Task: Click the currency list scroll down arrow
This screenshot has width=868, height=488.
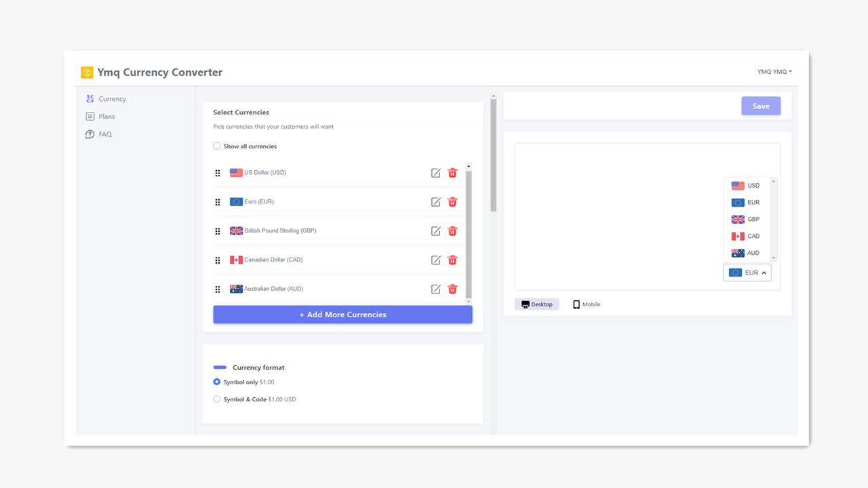Action: click(x=469, y=301)
